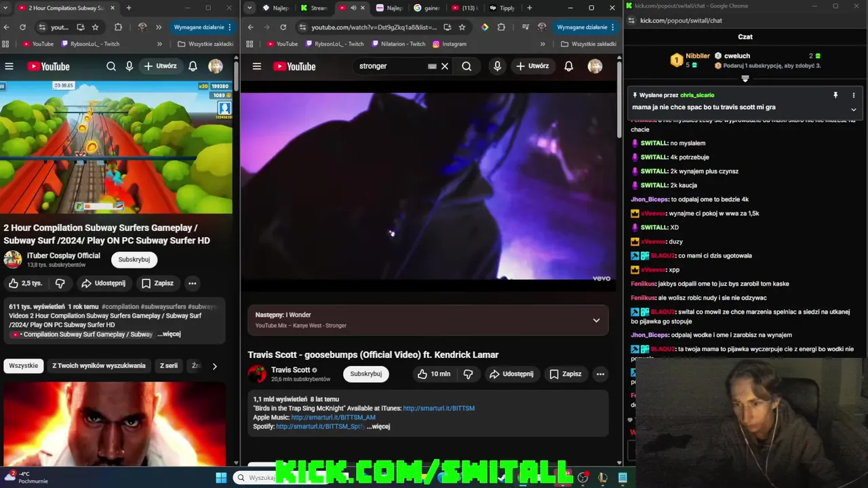Viewport: 868px width, 488px height.
Task: Open YouTube guide menu in left window
Action: tap(9, 66)
